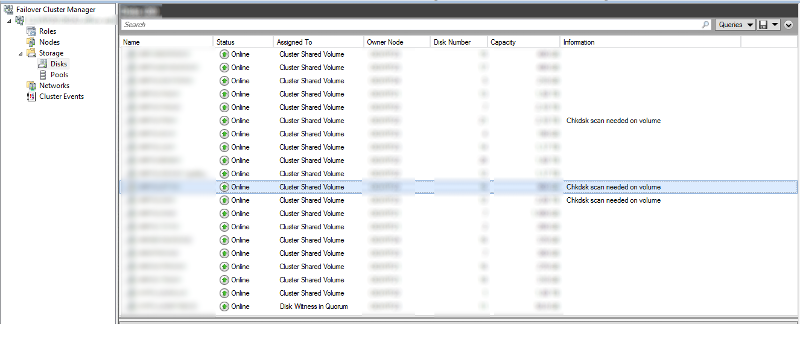
Task: Open the save query dropdown arrow
Action: point(774,24)
